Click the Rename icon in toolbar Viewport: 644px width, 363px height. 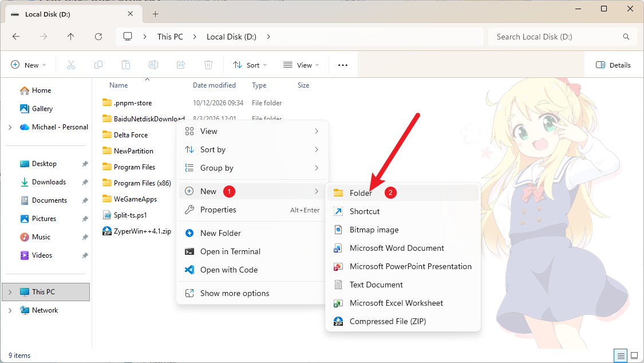tap(153, 65)
